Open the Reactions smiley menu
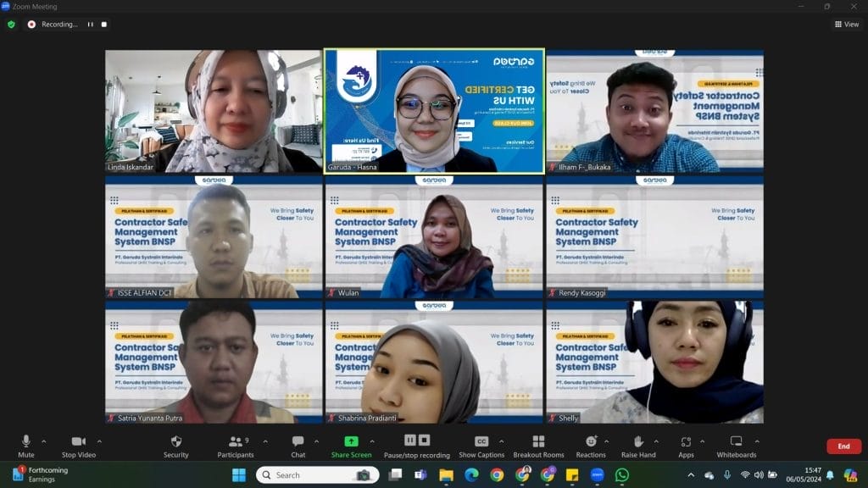 591,446
